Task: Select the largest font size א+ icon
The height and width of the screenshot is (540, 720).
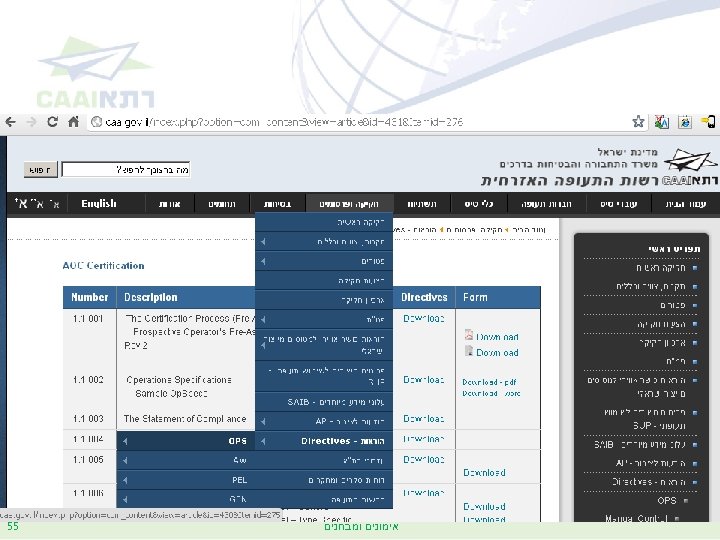Action: click(21, 203)
